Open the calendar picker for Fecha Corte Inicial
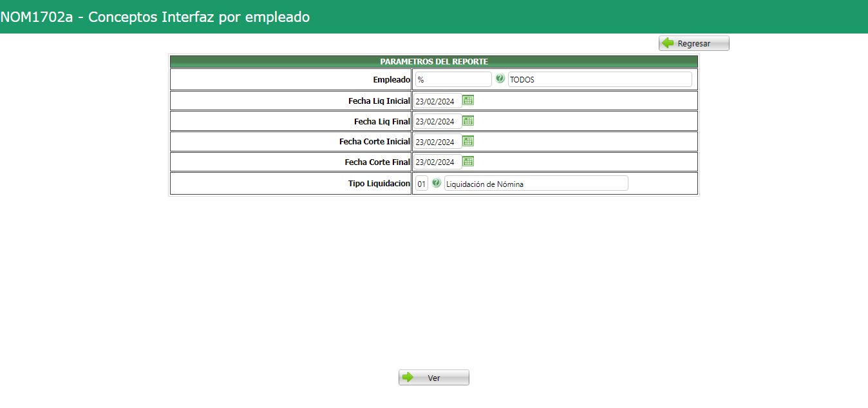This screenshot has width=868, height=408. 467,141
